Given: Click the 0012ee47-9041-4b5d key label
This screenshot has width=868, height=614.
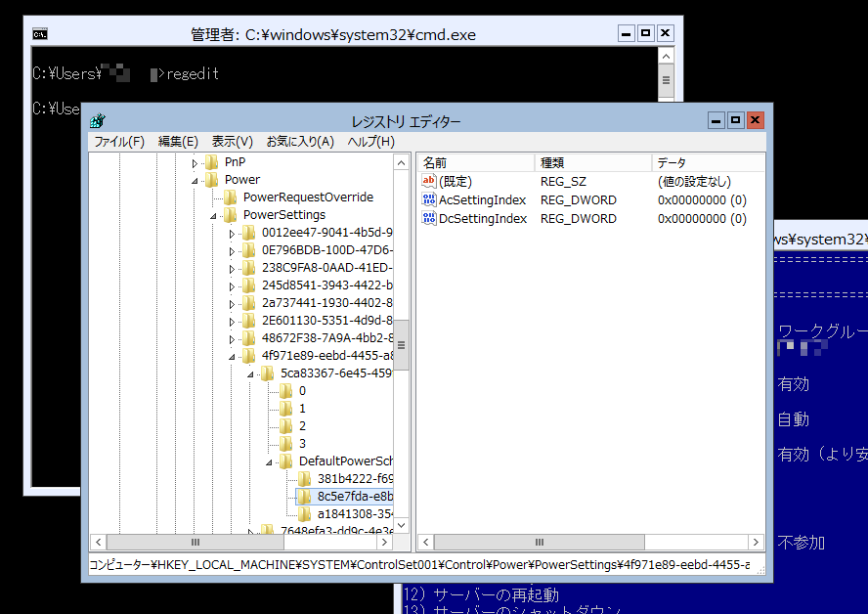Looking at the screenshot, I should tap(326, 233).
